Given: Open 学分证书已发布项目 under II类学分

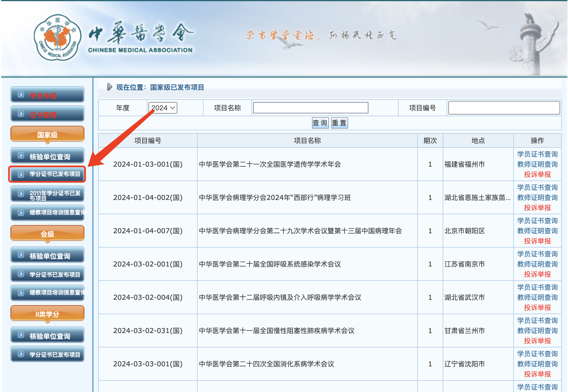Looking at the screenshot, I should point(47,354).
